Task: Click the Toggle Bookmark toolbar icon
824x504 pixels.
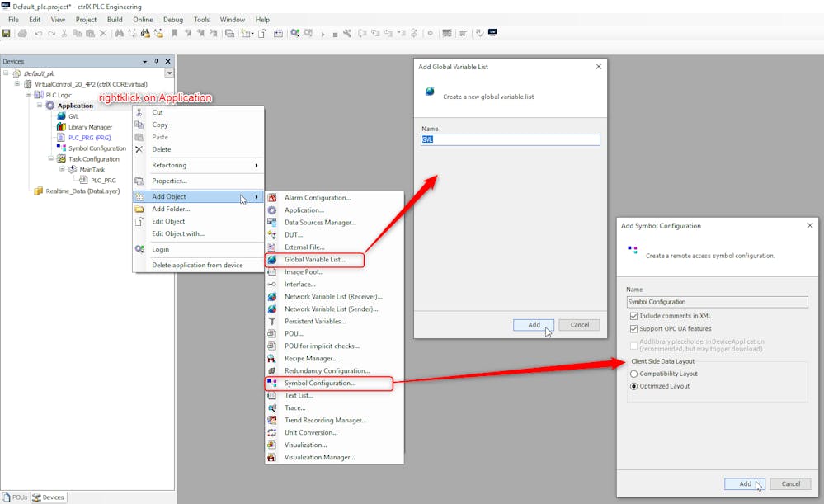Action: coord(175,33)
